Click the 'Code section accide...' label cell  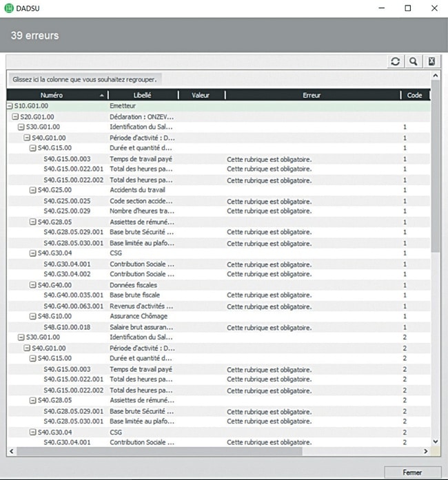[x=141, y=201]
